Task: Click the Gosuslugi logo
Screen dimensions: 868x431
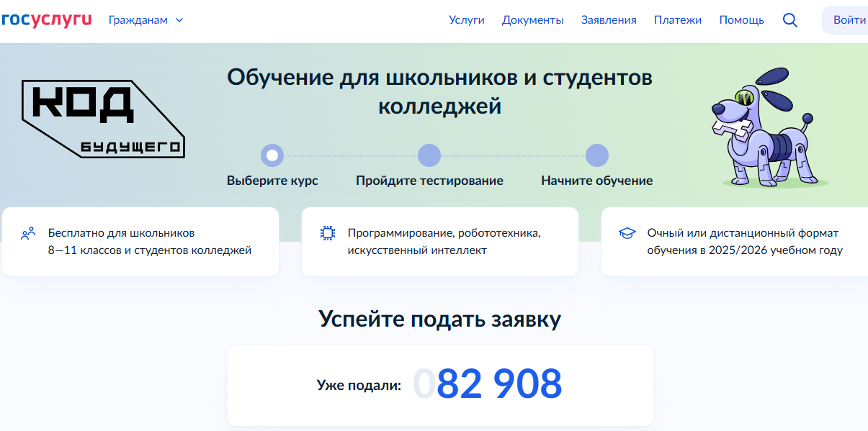Action: 46,19
